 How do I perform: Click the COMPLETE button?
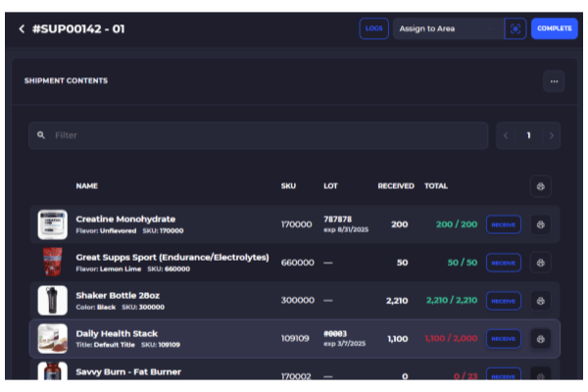[555, 28]
